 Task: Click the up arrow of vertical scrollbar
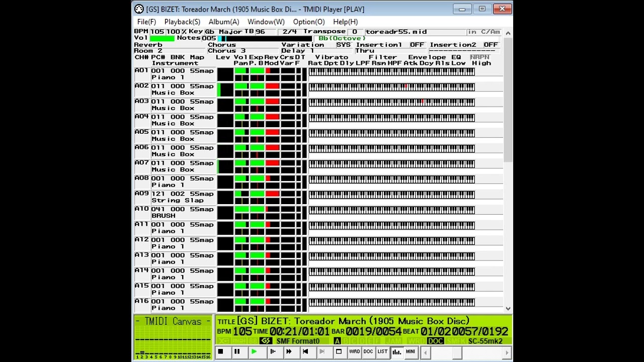tap(508, 33)
